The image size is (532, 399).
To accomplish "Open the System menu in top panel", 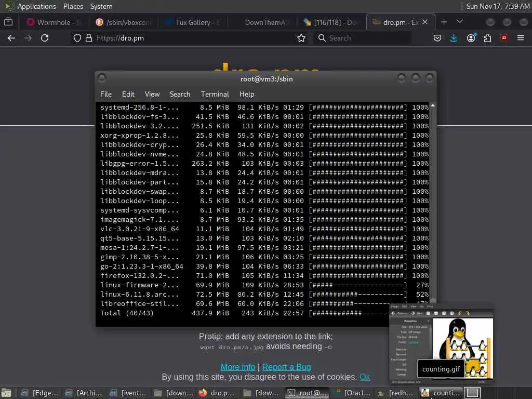I will pyautogui.click(x=101, y=6).
